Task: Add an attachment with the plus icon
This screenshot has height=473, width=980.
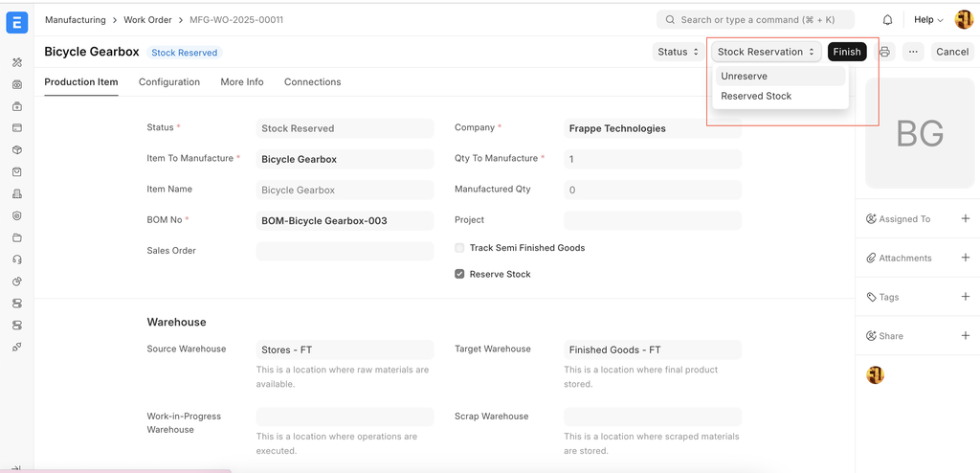Action: point(965,258)
